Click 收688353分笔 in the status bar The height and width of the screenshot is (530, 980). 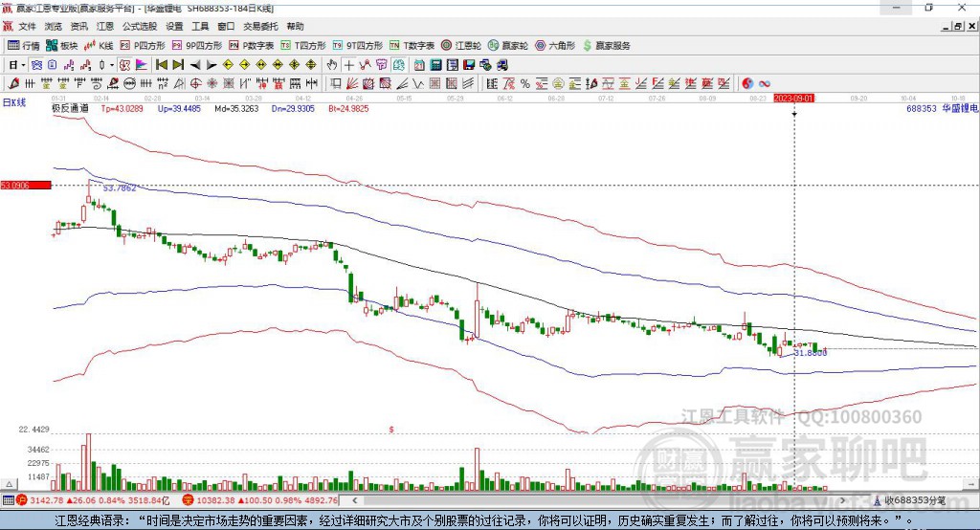(x=910, y=500)
